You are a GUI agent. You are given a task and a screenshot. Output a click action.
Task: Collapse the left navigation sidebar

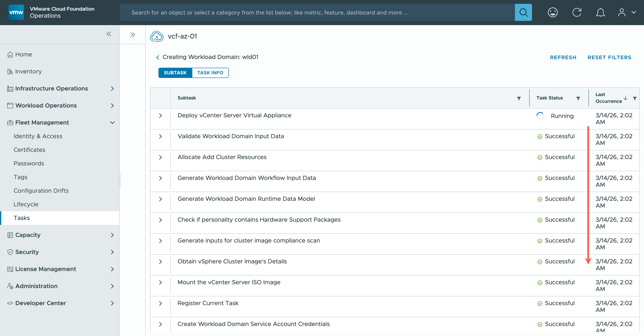(109, 34)
